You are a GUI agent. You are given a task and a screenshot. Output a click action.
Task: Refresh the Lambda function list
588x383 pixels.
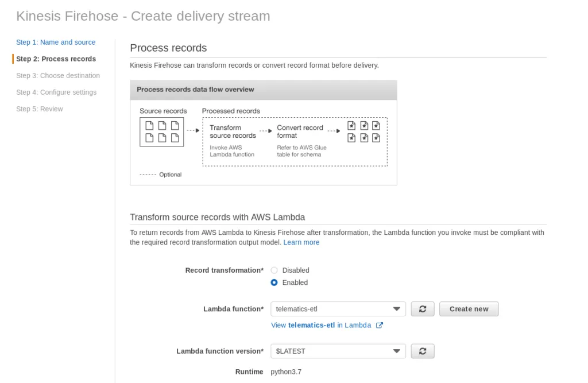(423, 309)
